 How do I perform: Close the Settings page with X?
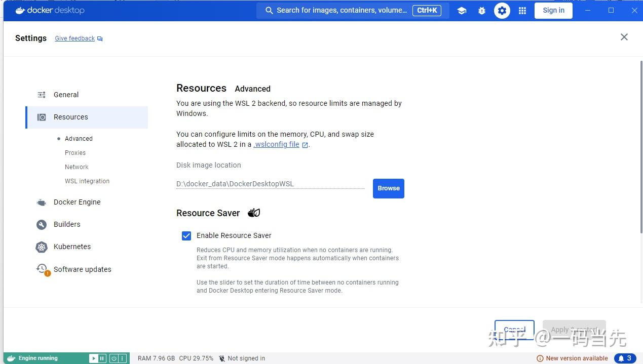624,37
